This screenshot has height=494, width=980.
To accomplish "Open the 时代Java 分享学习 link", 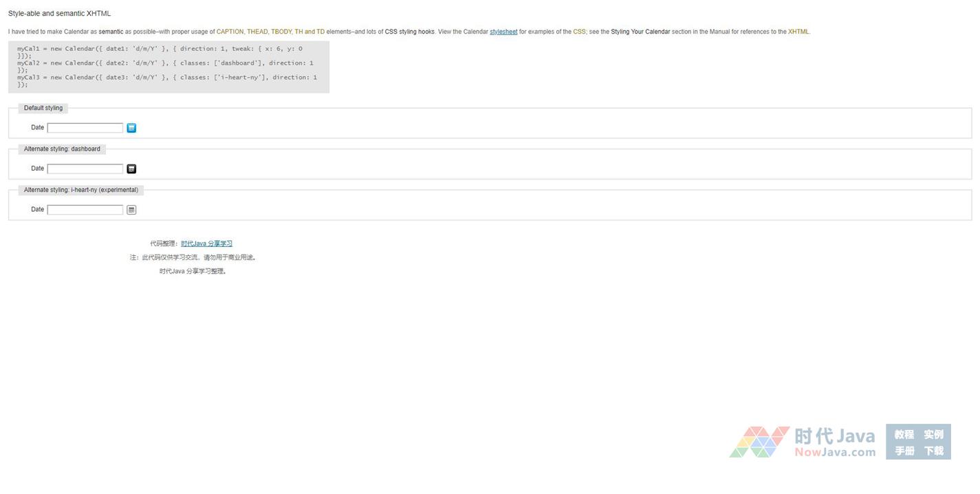I will click(206, 244).
